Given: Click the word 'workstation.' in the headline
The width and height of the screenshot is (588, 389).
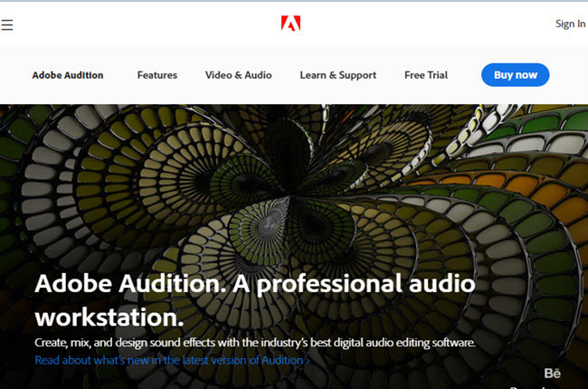Looking at the screenshot, I should pyautogui.click(x=109, y=318).
